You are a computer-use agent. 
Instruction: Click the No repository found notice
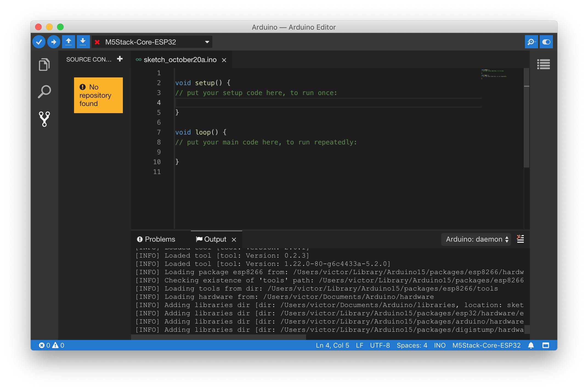(x=98, y=95)
